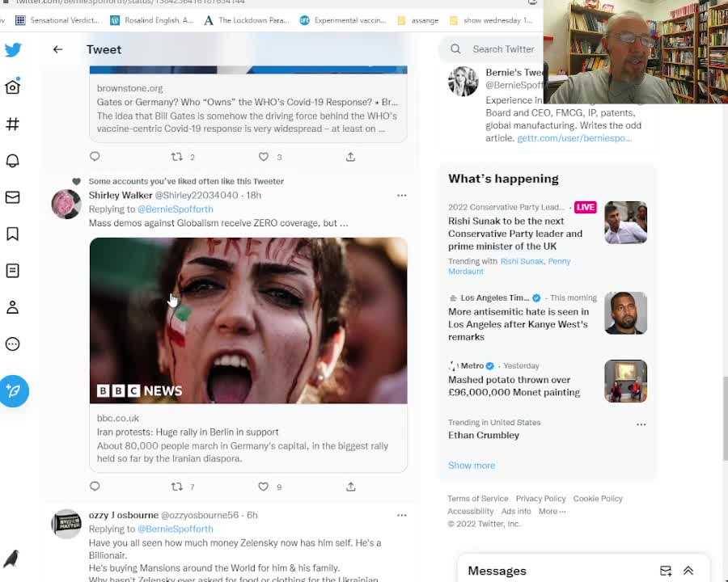Screen dimensions: 728x582
Task: Open the @BernieSpofforth mention in Shirley's reply
Action: (x=176, y=209)
